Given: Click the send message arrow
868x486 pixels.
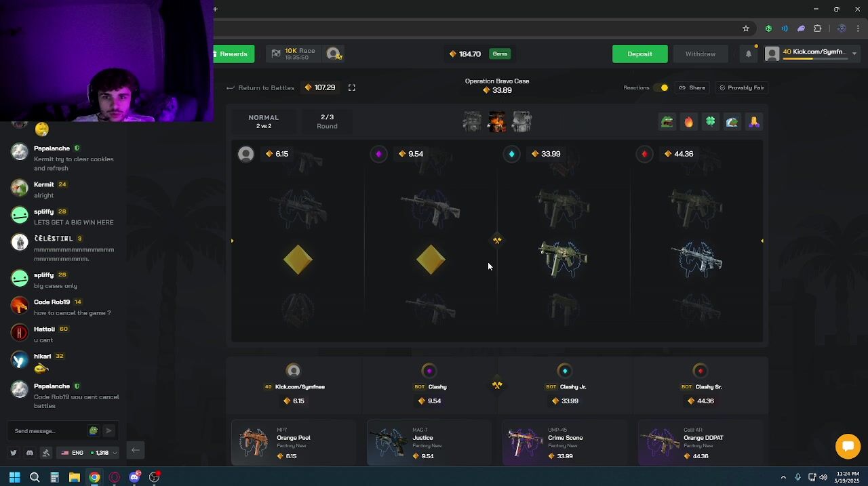Looking at the screenshot, I should (108, 431).
